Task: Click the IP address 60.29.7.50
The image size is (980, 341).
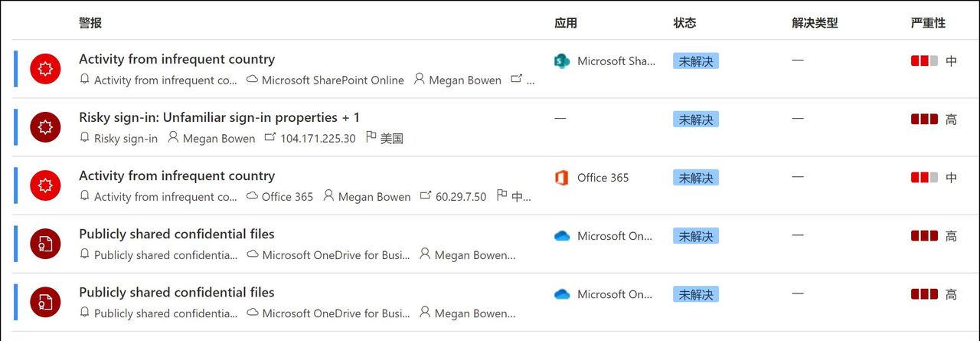Action: tap(461, 197)
